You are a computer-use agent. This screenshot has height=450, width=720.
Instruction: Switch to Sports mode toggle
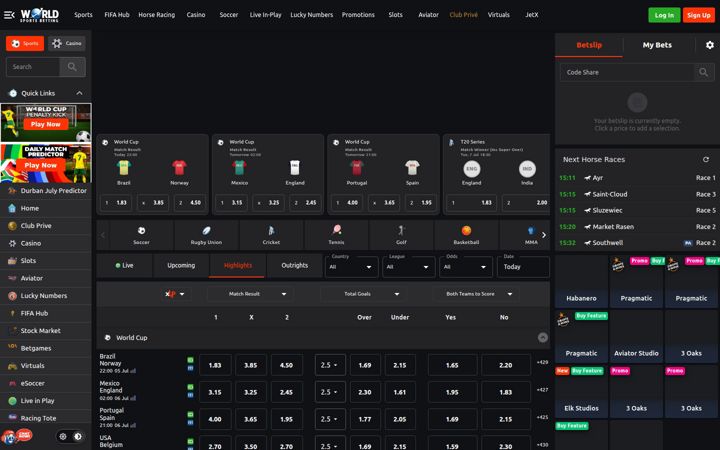(x=25, y=43)
